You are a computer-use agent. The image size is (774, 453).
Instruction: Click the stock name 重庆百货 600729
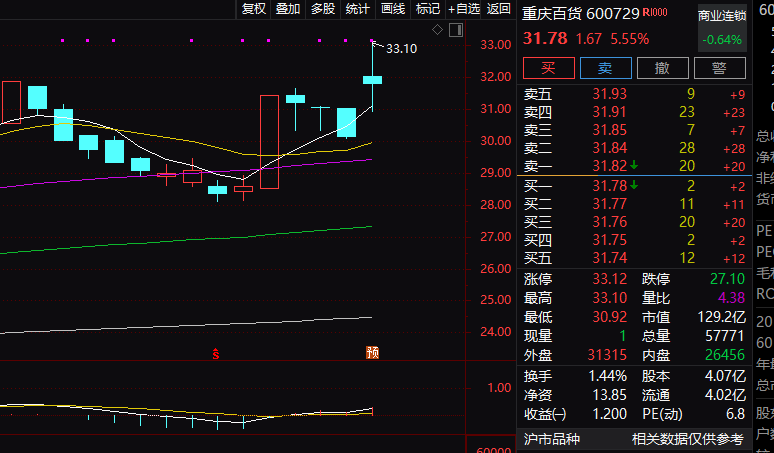tap(581, 14)
